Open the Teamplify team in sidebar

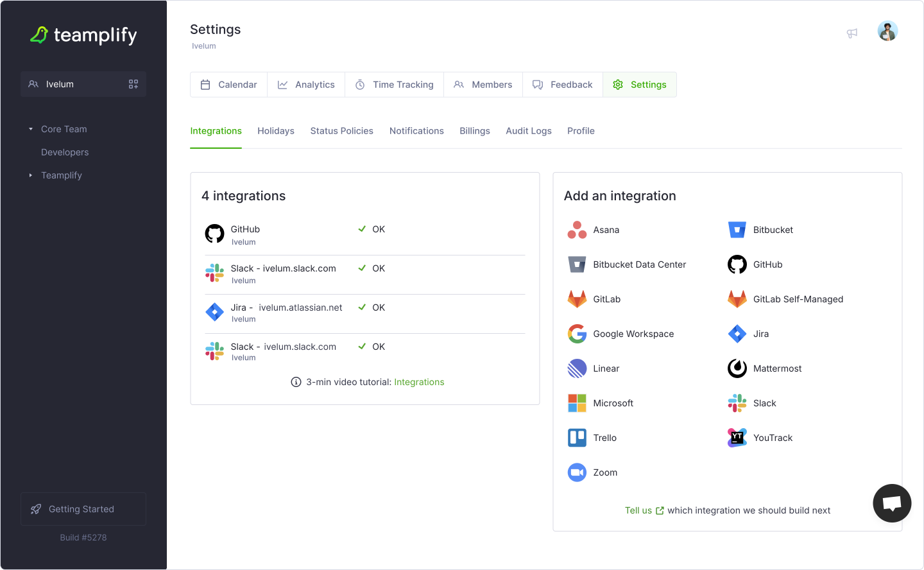click(x=62, y=175)
